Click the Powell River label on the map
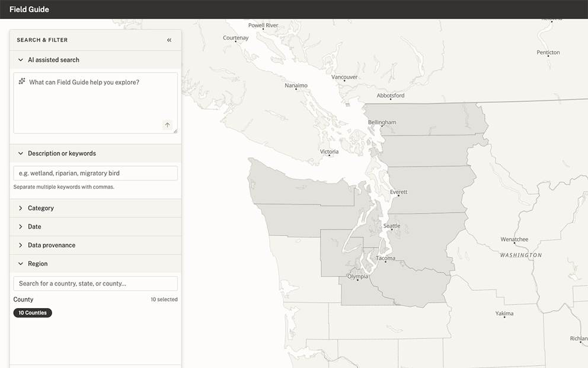Viewport: 588px width, 368px height. [x=263, y=25]
